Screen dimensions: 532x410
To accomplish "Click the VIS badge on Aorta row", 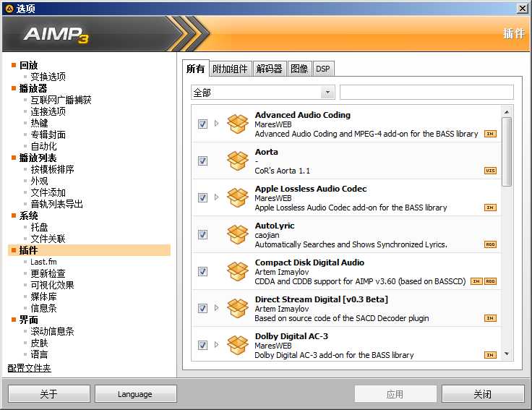I will point(490,171).
